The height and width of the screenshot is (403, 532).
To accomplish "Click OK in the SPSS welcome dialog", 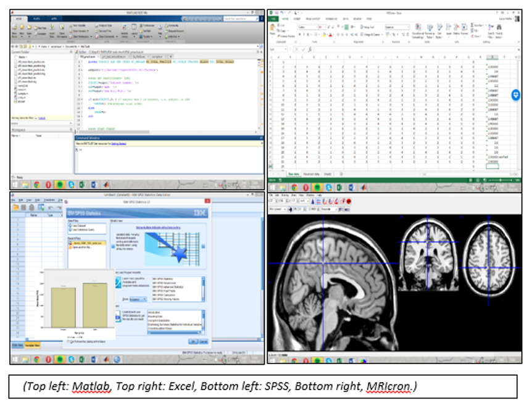I will click(x=193, y=341).
